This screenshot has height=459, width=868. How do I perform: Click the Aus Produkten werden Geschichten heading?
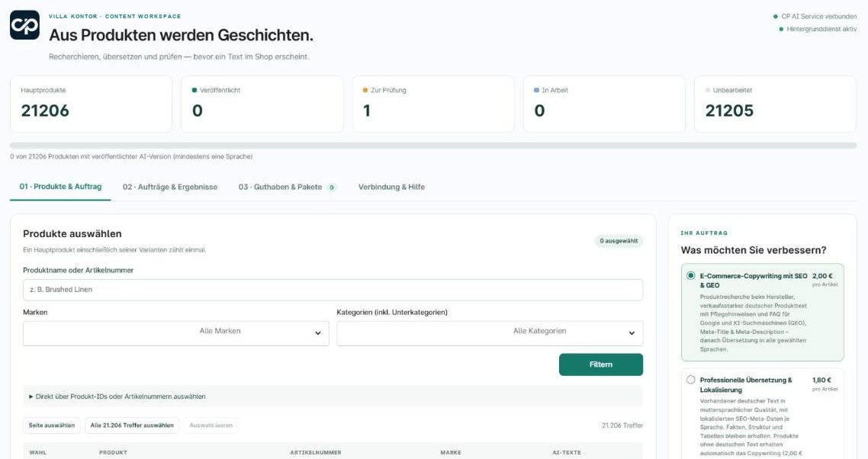pyautogui.click(x=181, y=35)
